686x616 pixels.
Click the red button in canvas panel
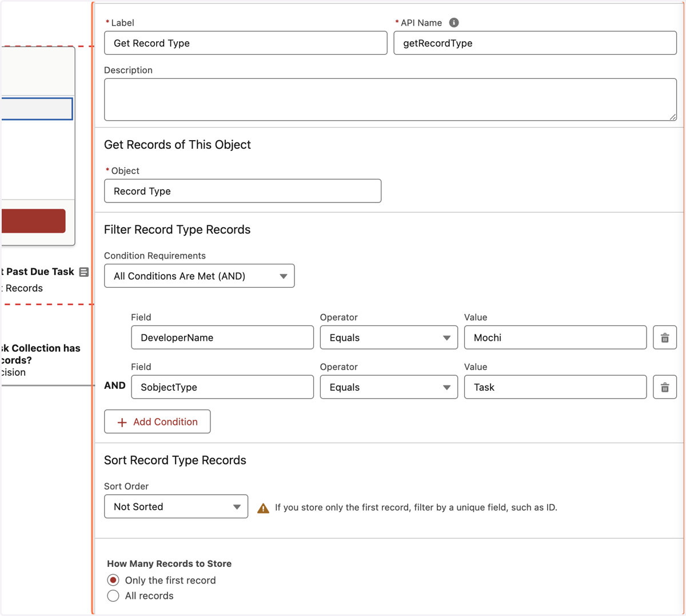(x=33, y=221)
